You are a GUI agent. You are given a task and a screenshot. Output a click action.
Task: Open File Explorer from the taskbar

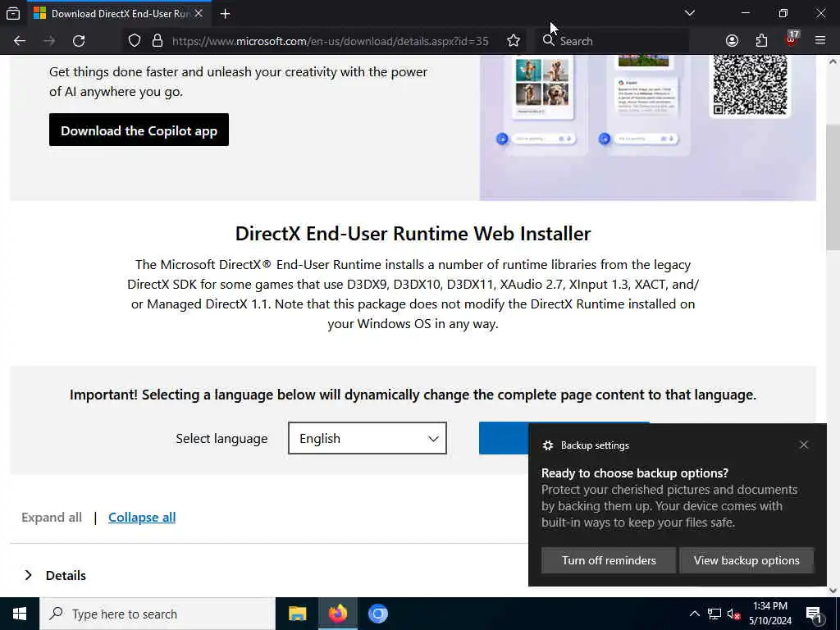pos(297,614)
